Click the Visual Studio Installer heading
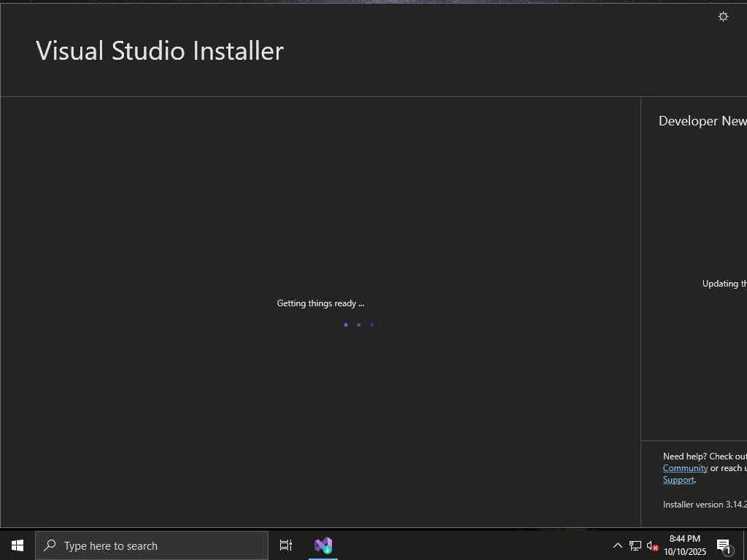Screen dimensions: 747x560 (x=160, y=50)
